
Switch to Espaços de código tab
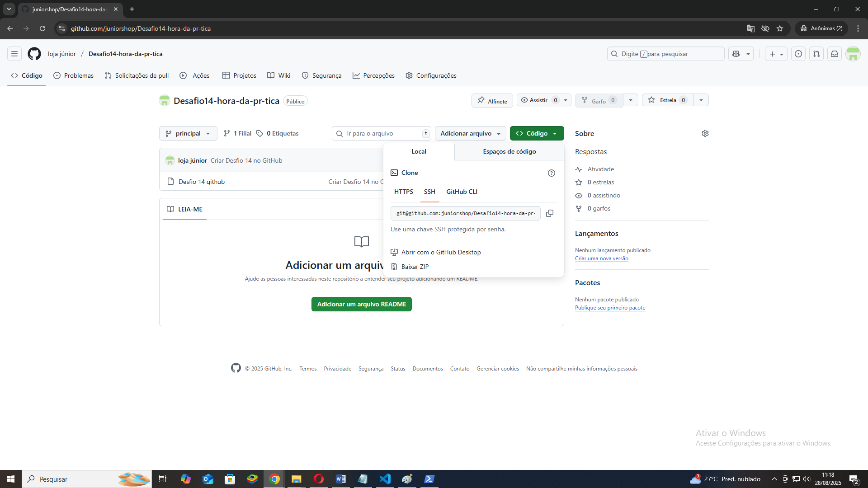coord(509,151)
